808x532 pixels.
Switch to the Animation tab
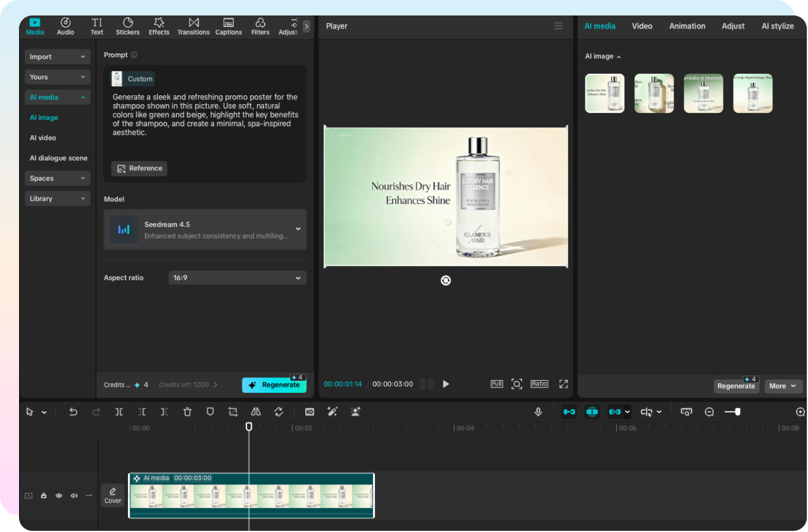pos(687,26)
